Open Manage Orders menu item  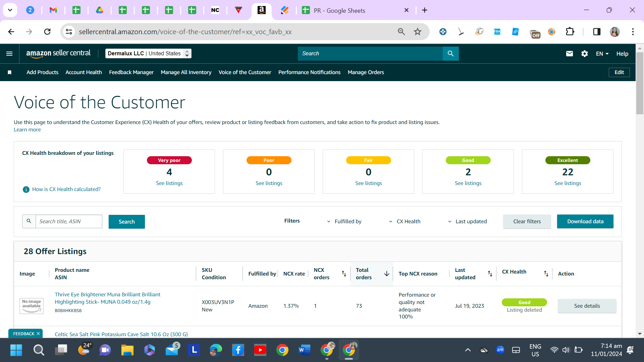366,72
